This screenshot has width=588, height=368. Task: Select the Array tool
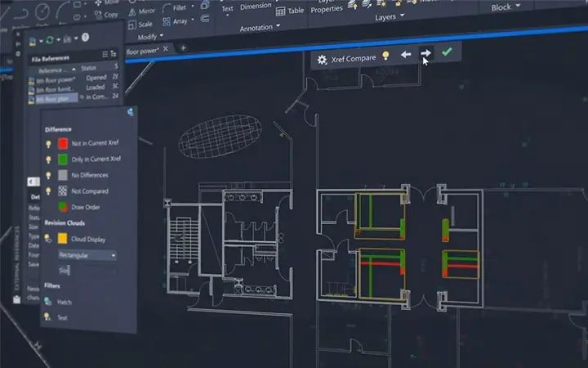pos(175,21)
